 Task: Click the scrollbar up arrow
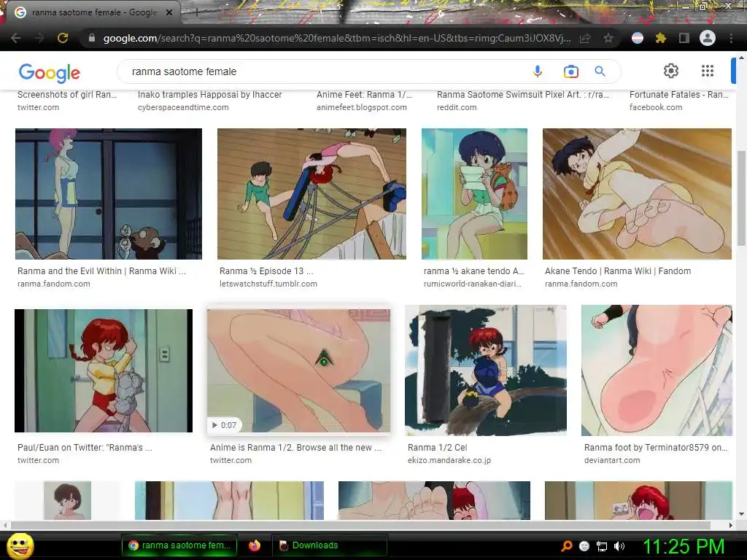[741, 58]
